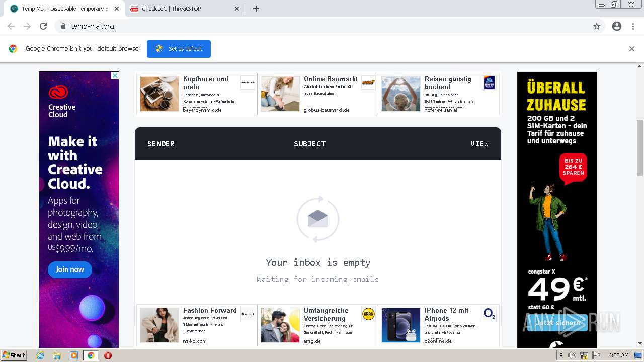Click the empty inbox envelope icon

click(x=318, y=219)
